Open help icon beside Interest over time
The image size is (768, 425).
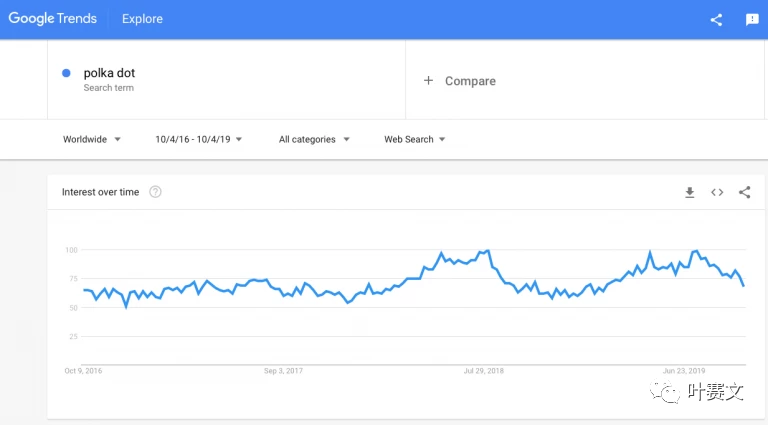[x=155, y=192]
